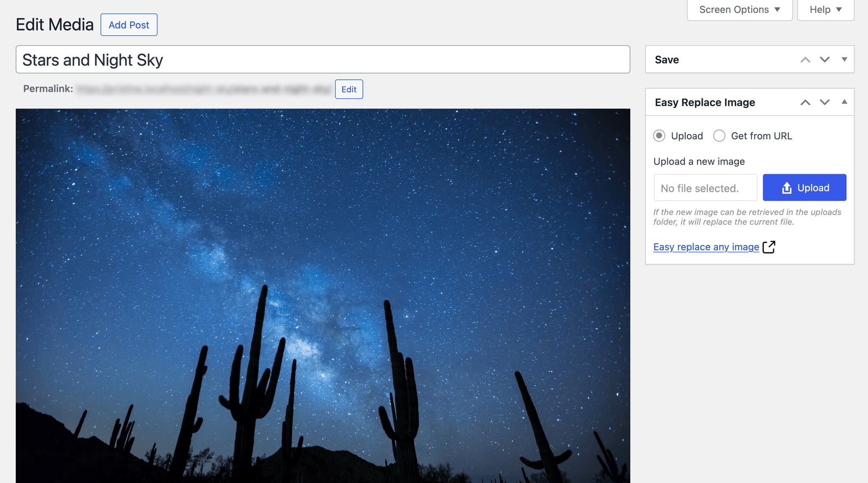Move Easy Replace Image panel up
Viewport: 868px width, 483px height.
pyautogui.click(x=805, y=102)
